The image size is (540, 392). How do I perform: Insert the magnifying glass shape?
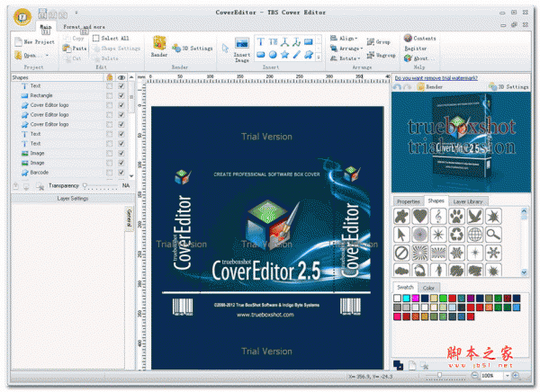click(493, 235)
